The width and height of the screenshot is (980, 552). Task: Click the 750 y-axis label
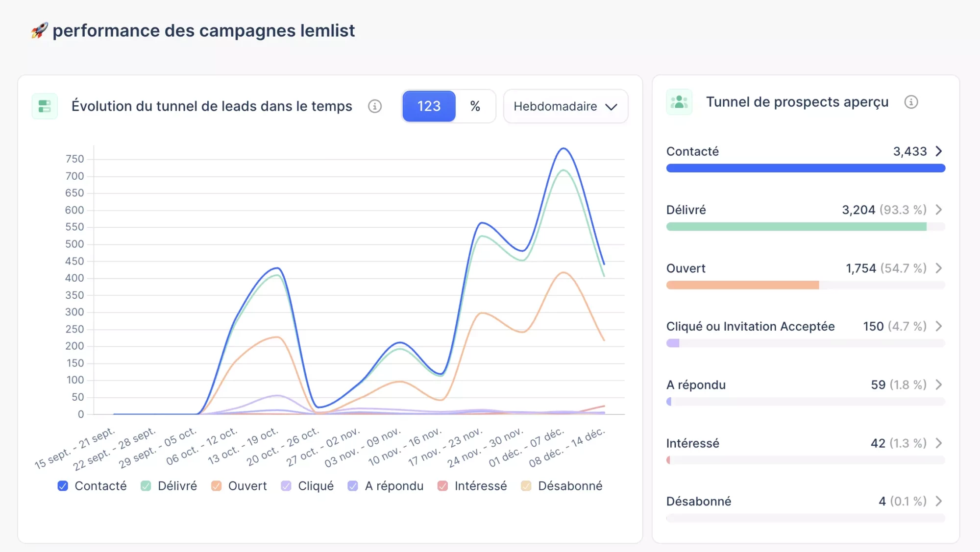(x=74, y=159)
